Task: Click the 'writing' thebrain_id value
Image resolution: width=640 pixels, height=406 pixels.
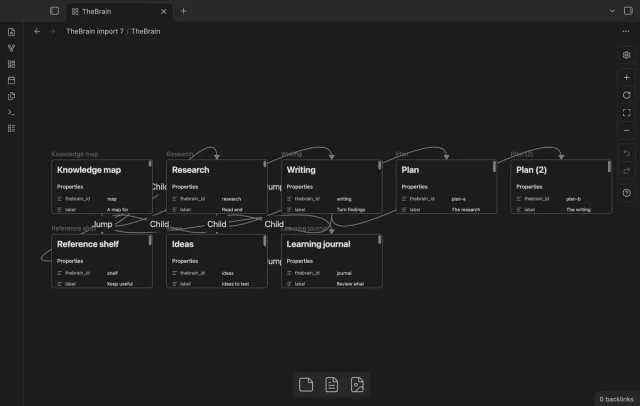Action: [x=344, y=199]
